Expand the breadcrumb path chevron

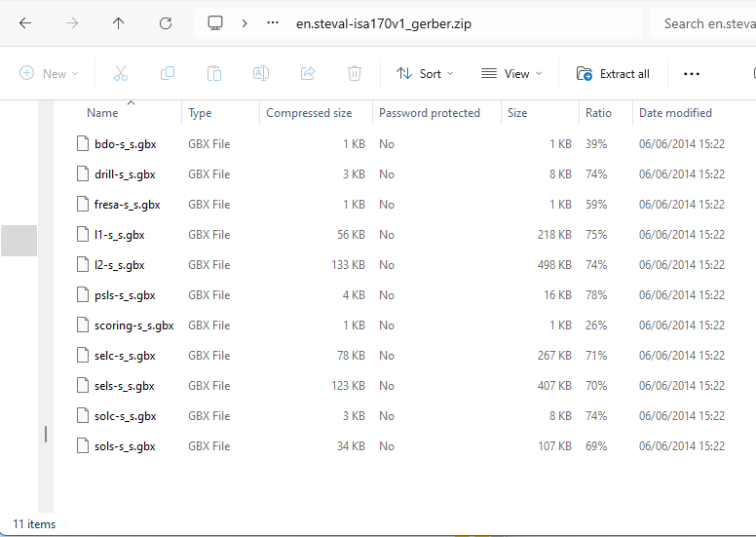(x=245, y=23)
